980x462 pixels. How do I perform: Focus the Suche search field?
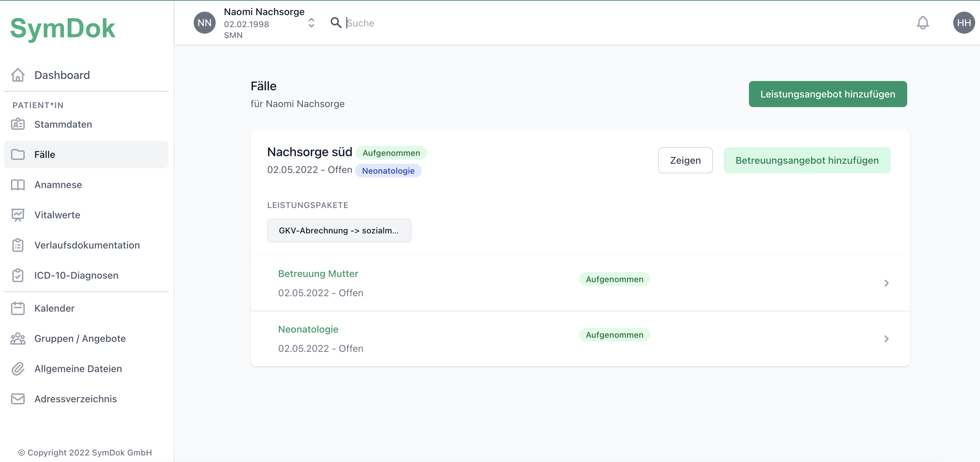point(609,23)
